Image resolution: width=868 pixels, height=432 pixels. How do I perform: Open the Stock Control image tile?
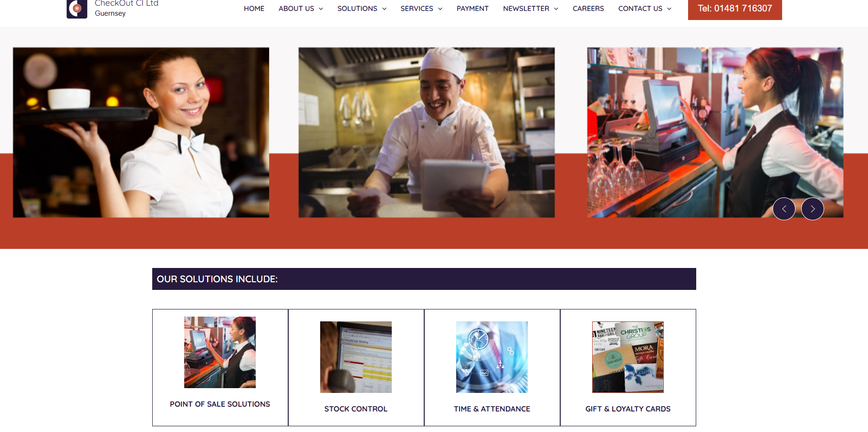click(356, 357)
